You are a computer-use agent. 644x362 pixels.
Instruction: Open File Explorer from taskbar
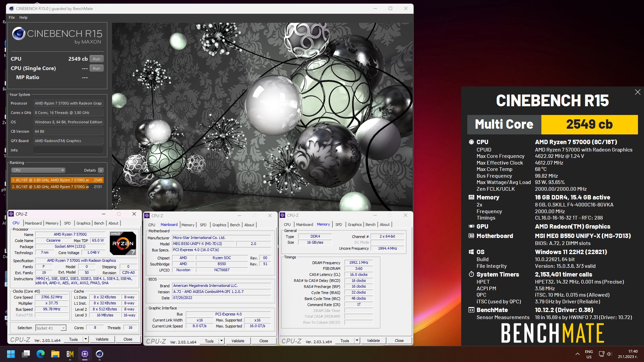[55, 354]
